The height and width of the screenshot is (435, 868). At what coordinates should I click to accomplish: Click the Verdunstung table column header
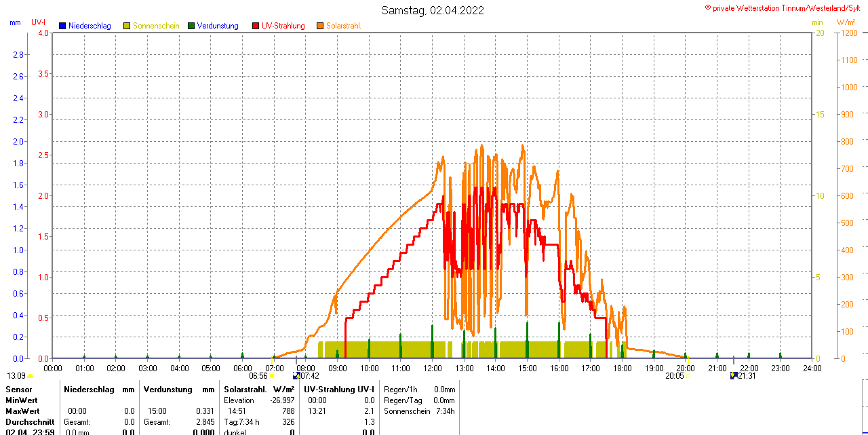(167, 390)
